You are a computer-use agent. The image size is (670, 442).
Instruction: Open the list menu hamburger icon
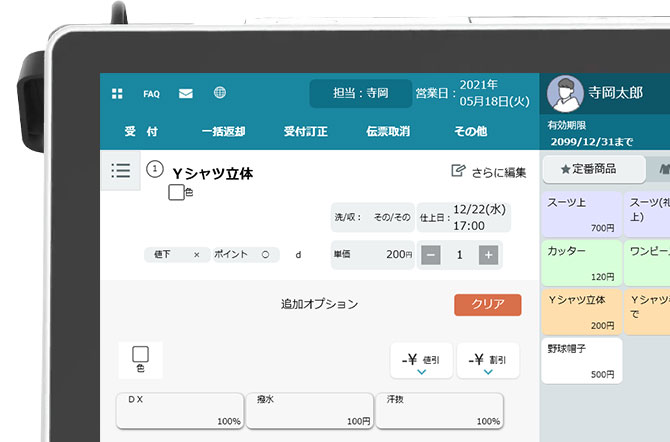click(x=120, y=170)
